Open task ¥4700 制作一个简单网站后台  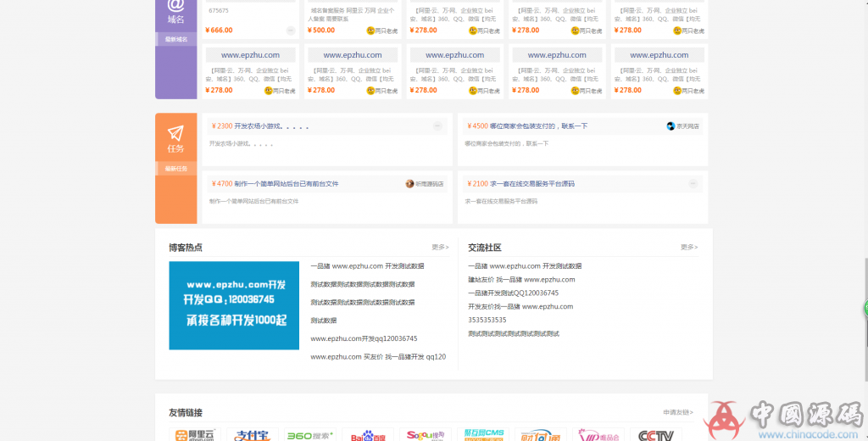275,184
